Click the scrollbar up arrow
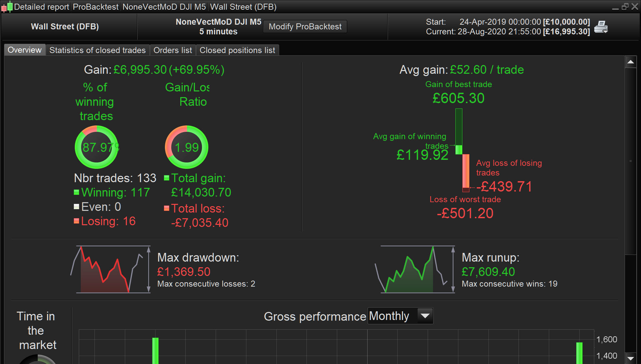Viewport: 641px width, 364px height. 630,62
